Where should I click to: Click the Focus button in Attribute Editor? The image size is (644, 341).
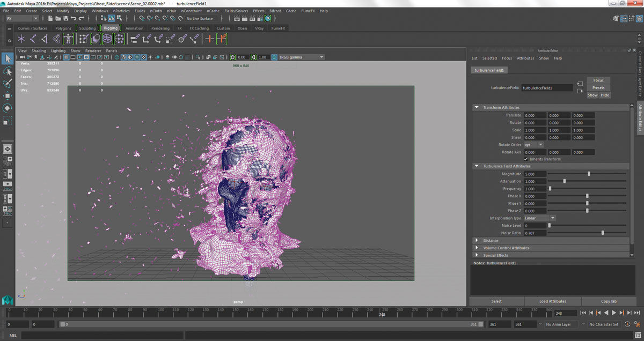click(598, 80)
